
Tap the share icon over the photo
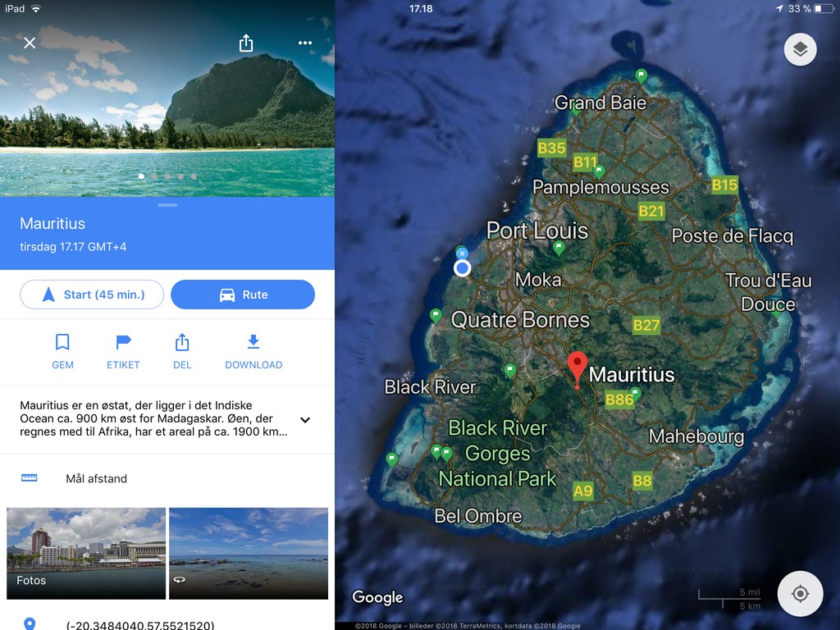(246, 43)
